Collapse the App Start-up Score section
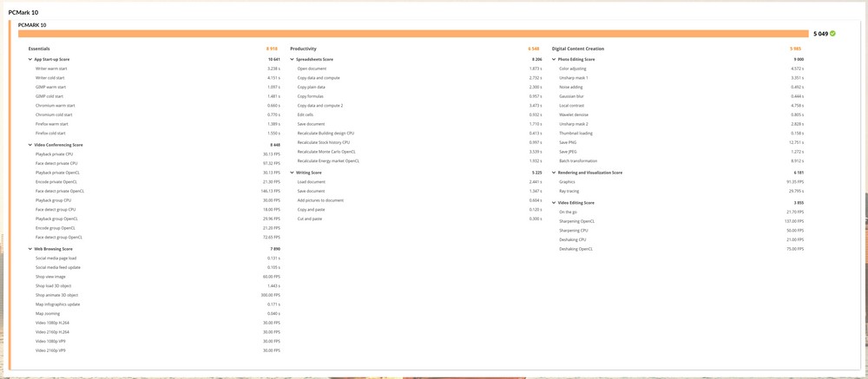The image size is (868, 379). pos(30,59)
